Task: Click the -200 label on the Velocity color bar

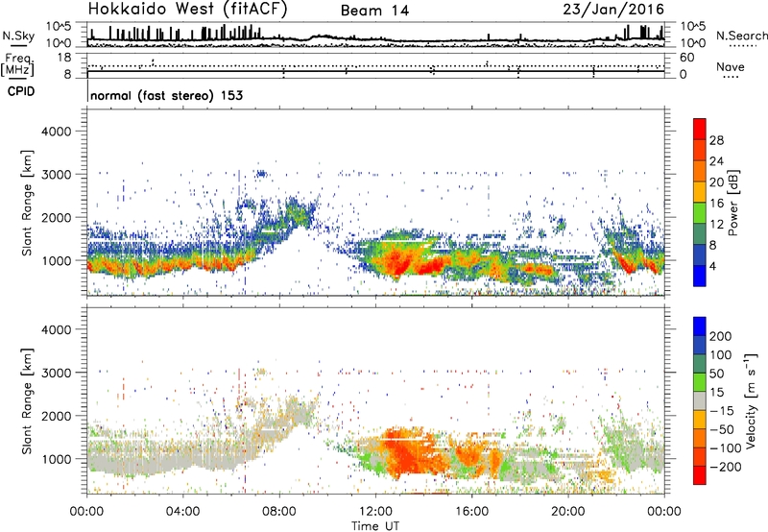Action: [x=726, y=467]
